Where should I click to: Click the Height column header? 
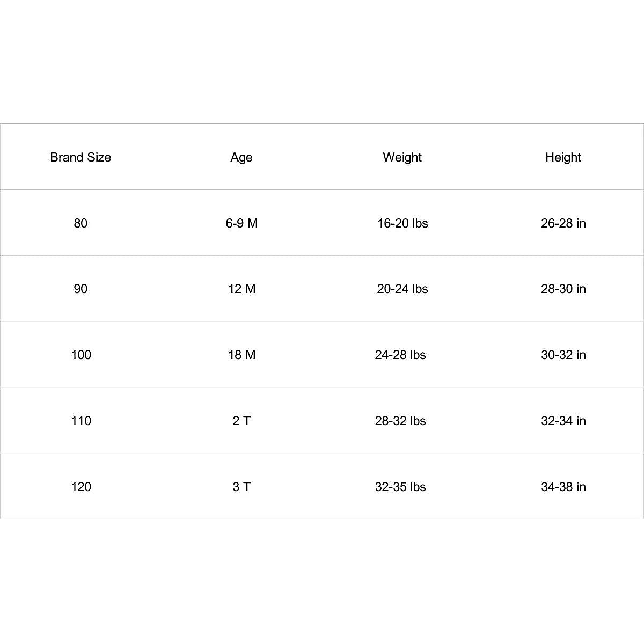click(x=563, y=157)
